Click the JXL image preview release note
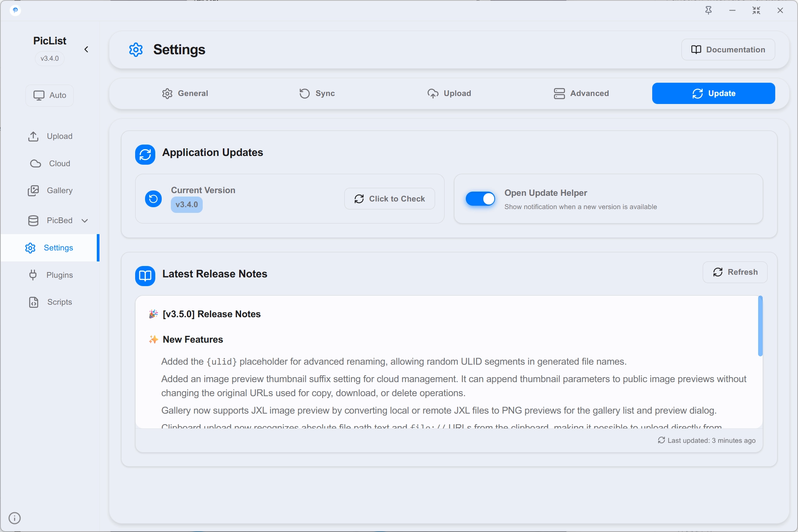This screenshot has height=532, width=798. pos(439,411)
